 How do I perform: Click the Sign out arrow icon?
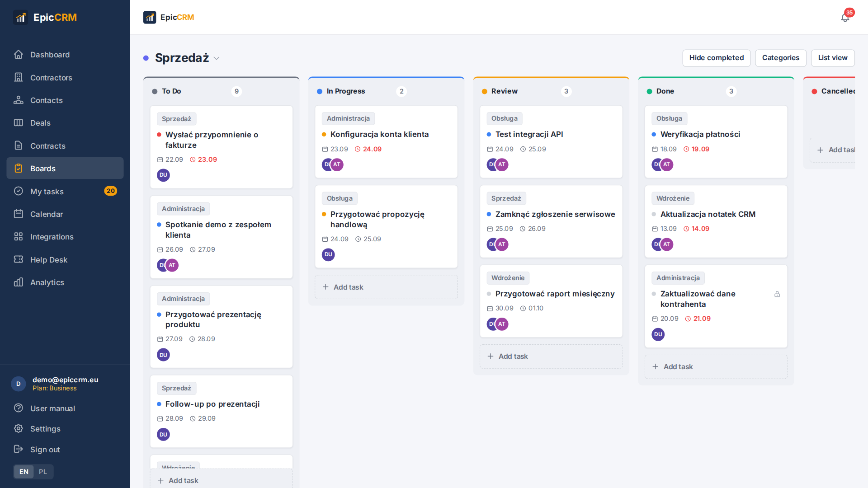pyautogui.click(x=19, y=449)
